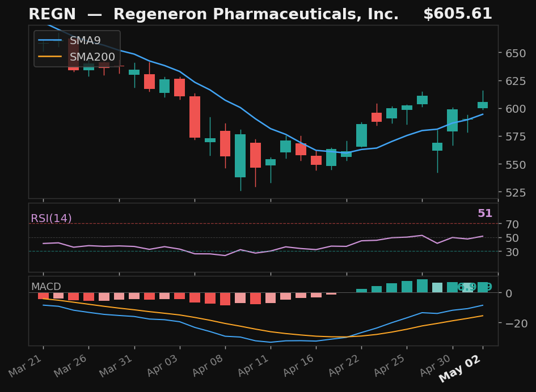Click the Apr 08 red candlestick body

pos(225,144)
